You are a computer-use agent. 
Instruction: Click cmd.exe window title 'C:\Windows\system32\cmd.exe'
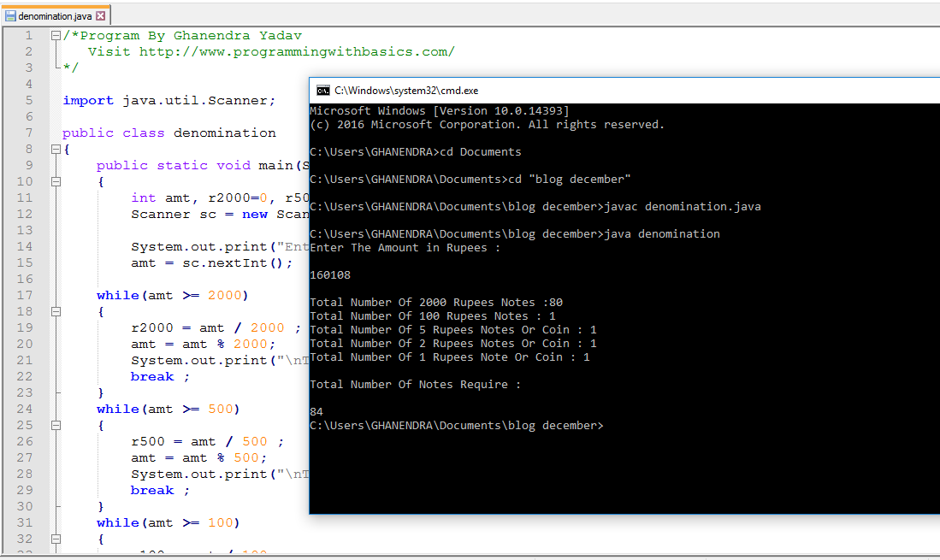406,91
